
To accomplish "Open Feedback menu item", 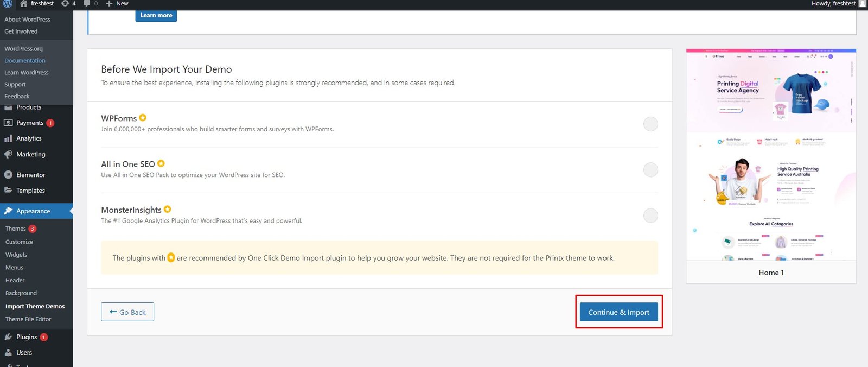I will (17, 97).
